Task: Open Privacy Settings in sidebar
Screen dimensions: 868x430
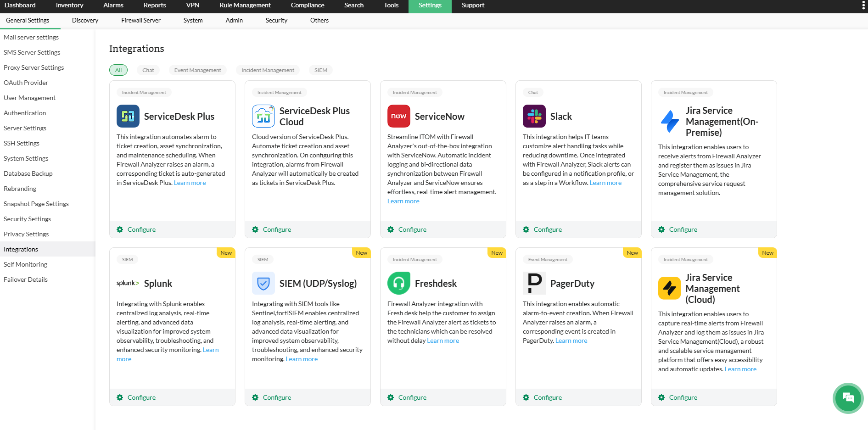Action: pyautogui.click(x=26, y=234)
